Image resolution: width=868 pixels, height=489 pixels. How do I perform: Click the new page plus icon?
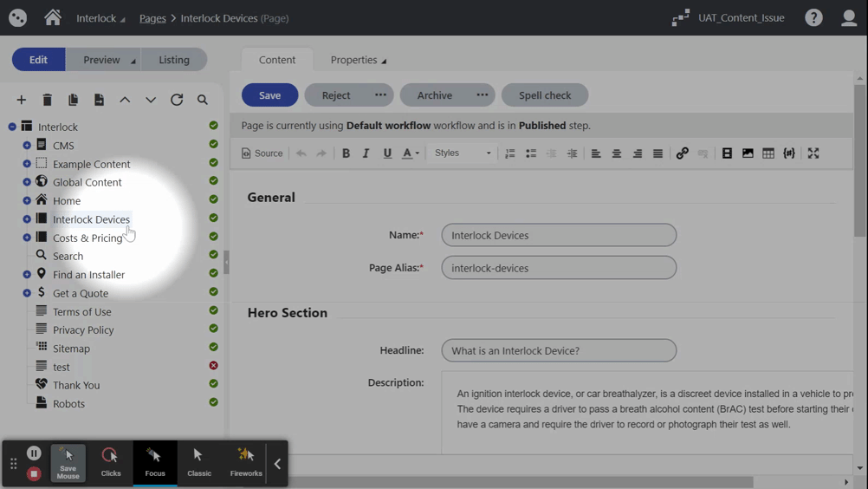point(22,100)
